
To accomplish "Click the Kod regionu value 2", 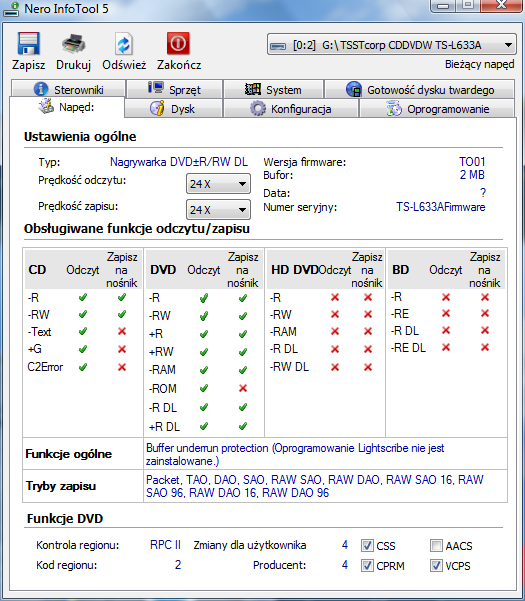I will [178, 565].
